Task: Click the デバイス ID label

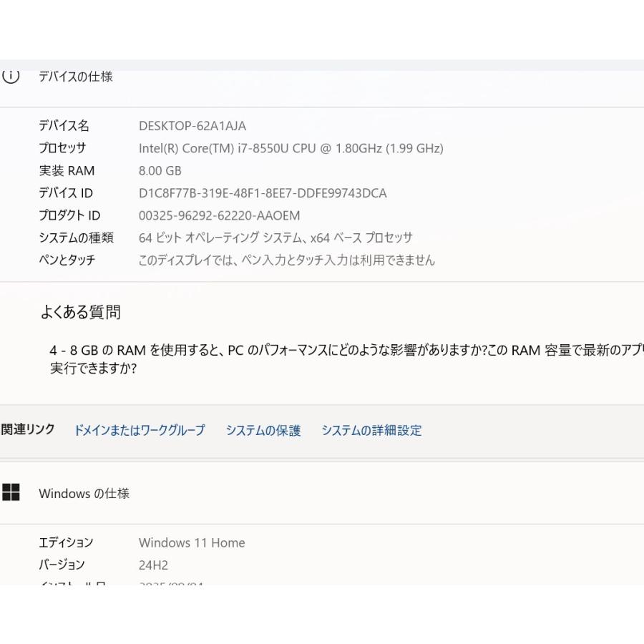Action: tap(66, 192)
